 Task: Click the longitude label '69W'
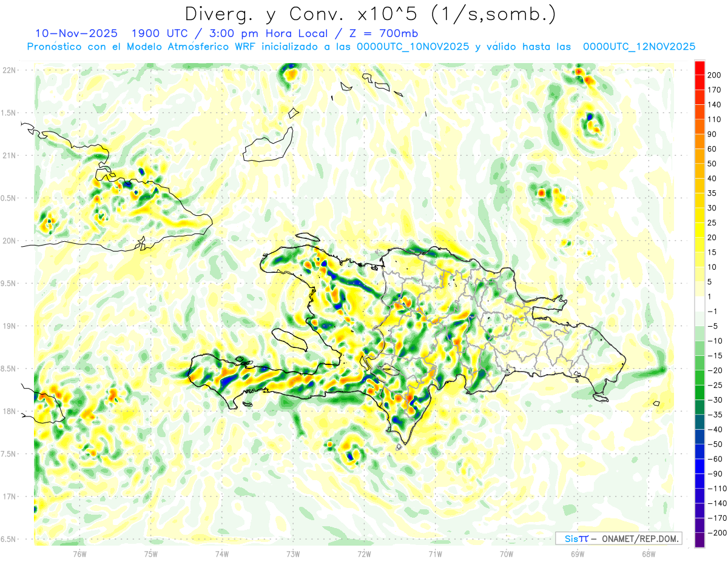click(x=578, y=554)
